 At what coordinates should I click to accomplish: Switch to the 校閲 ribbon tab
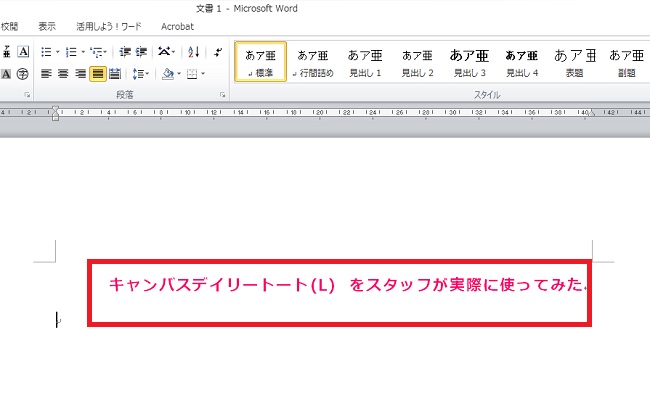(9, 27)
